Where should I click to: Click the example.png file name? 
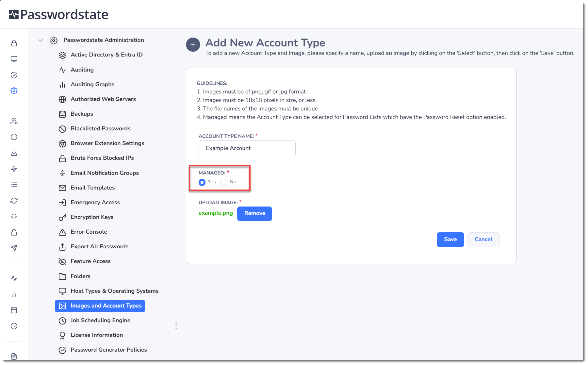pos(216,213)
